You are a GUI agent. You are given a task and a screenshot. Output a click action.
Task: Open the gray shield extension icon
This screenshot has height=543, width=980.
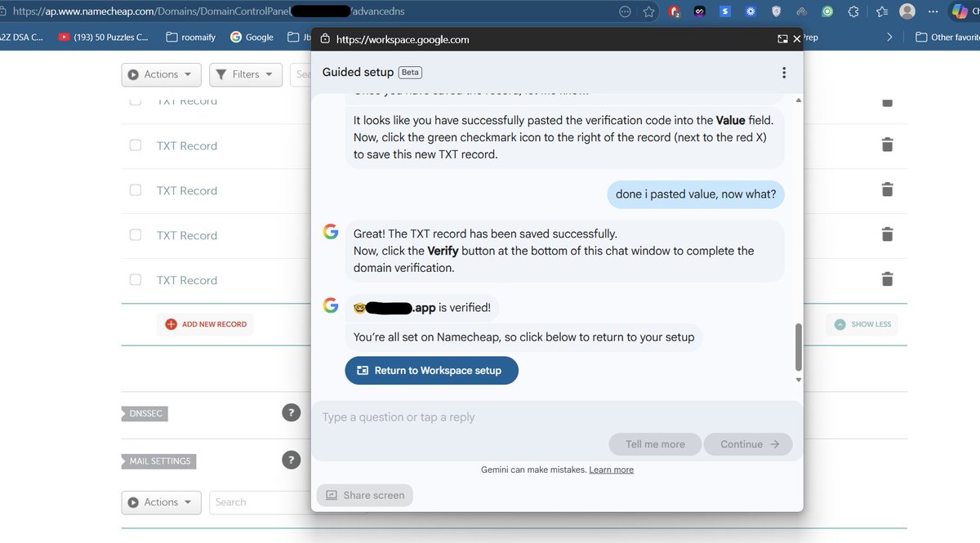tap(776, 11)
